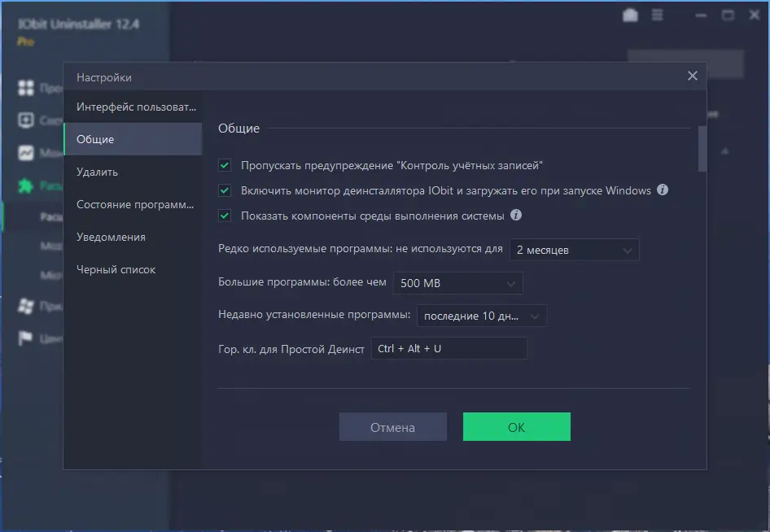Open the '2 месяцев' rarely-used period dropdown
Image resolution: width=770 pixels, height=532 pixels.
pyautogui.click(x=574, y=250)
